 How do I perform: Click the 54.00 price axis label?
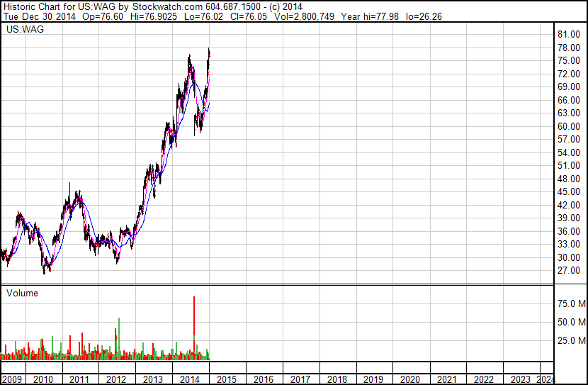click(569, 152)
